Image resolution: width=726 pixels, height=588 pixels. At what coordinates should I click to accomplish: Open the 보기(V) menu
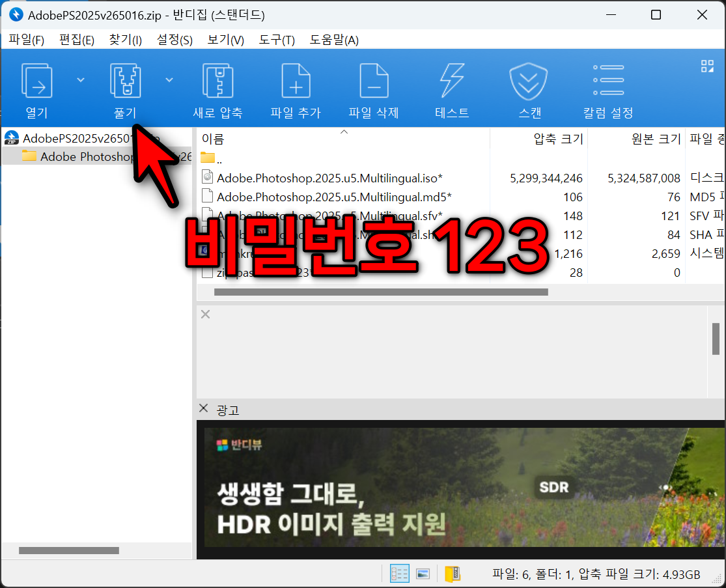click(225, 40)
